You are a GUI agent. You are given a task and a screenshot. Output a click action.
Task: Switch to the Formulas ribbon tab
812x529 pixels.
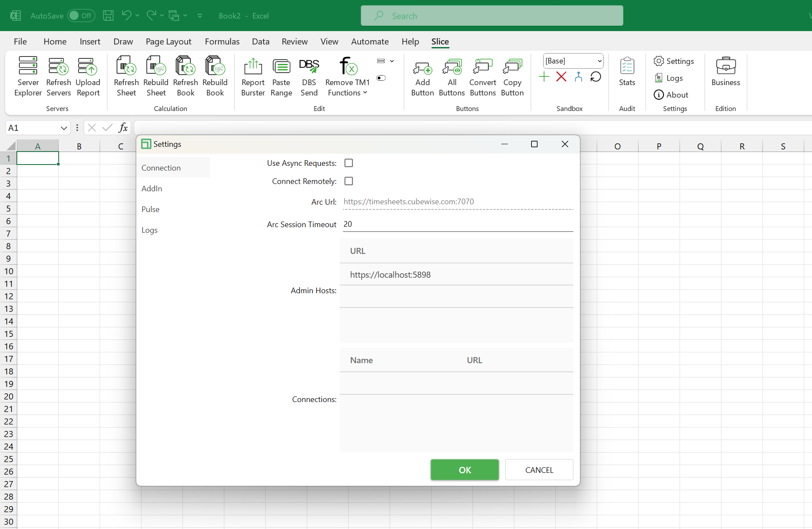tap(222, 41)
